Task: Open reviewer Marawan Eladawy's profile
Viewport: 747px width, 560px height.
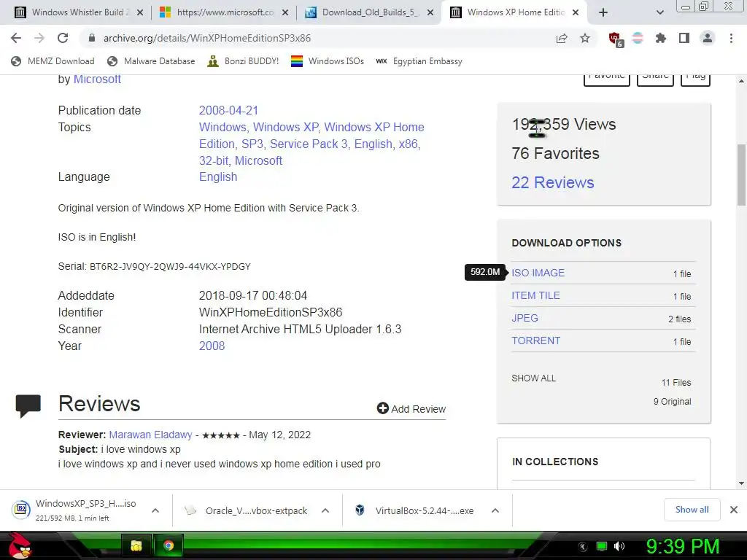Action: [x=150, y=435]
